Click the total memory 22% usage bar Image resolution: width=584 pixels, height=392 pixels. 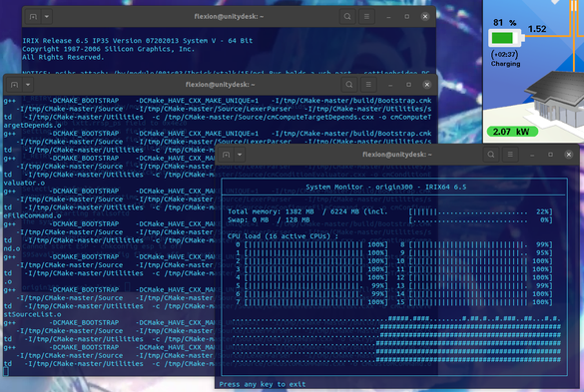tap(481, 211)
